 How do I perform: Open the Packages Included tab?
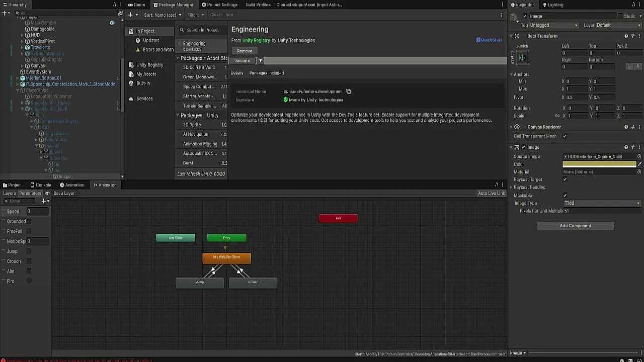coord(267,73)
